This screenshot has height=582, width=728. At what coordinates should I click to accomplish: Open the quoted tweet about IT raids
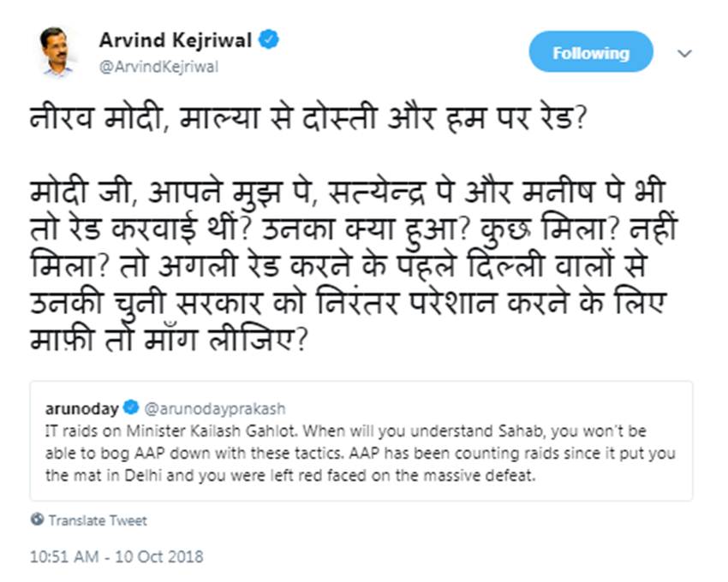pyautogui.click(x=361, y=441)
